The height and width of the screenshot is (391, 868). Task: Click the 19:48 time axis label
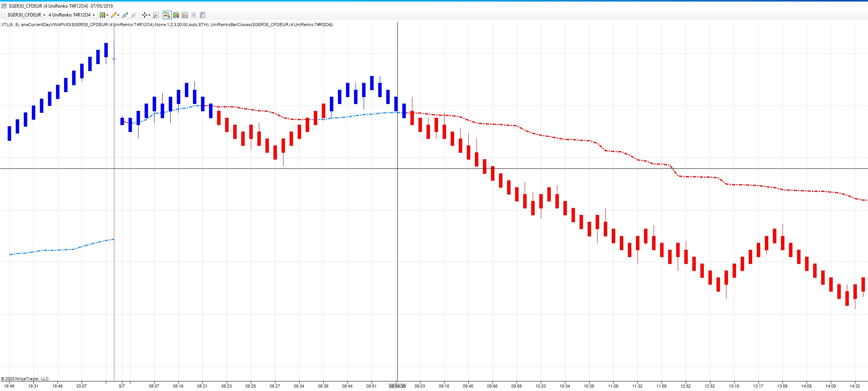pos(58,386)
